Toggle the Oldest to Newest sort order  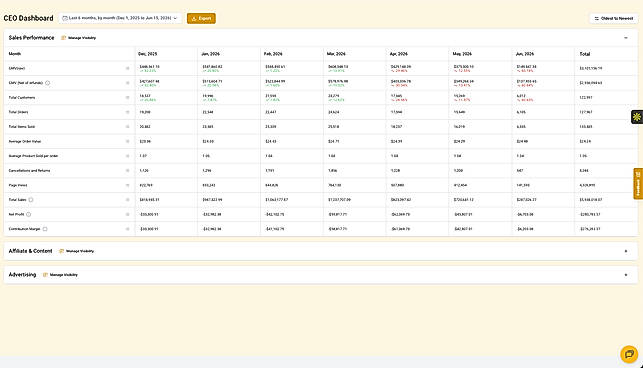pyautogui.click(x=614, y=18)
